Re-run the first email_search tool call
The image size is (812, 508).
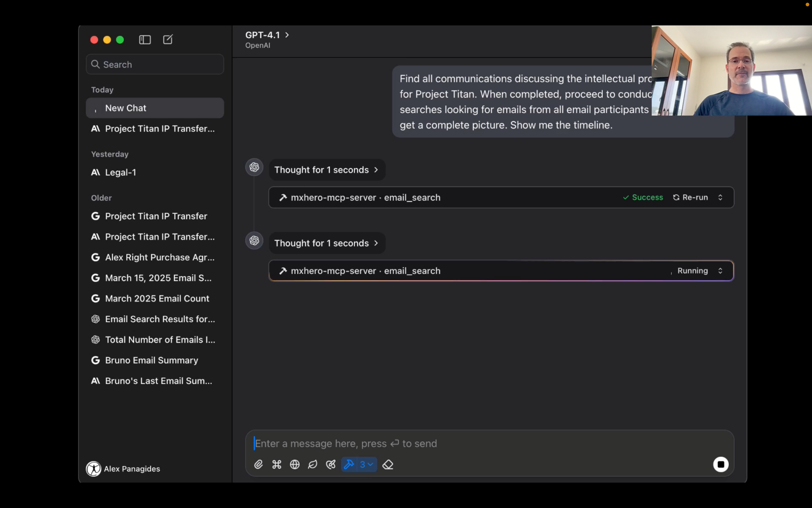[690, 197]
